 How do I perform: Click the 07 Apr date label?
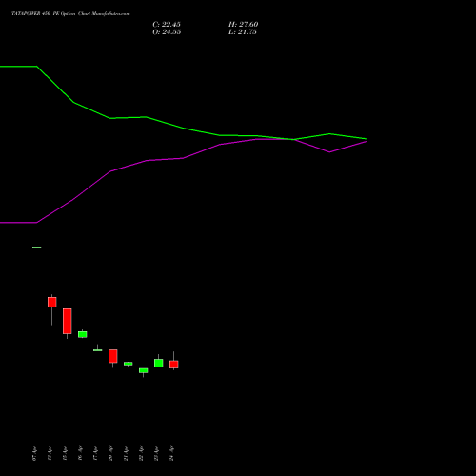34,453
